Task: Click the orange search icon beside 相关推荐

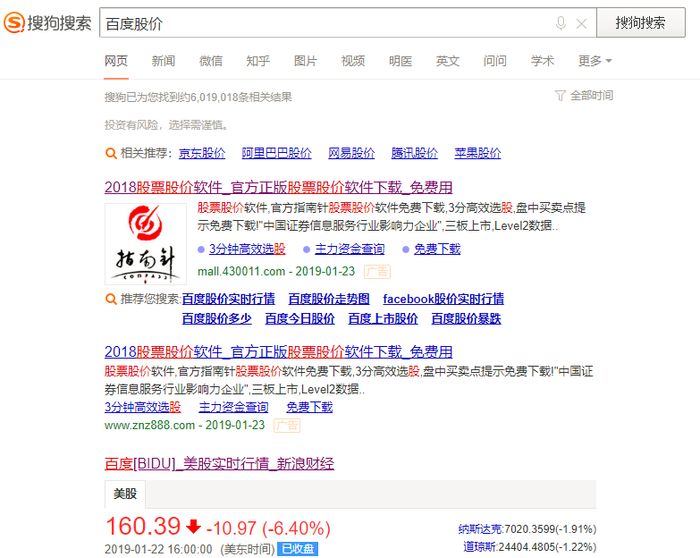Action: pyautogui.click(x=111, y=153)
